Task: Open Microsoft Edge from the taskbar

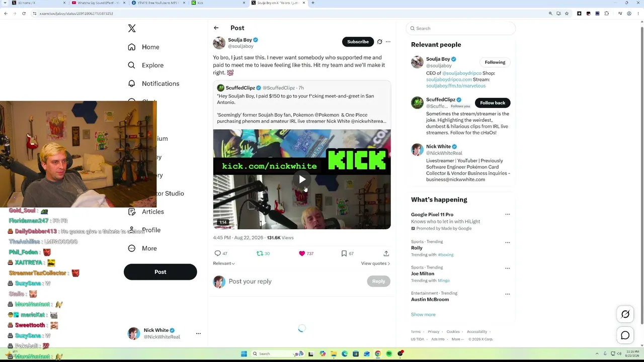Action: [345, 354]
